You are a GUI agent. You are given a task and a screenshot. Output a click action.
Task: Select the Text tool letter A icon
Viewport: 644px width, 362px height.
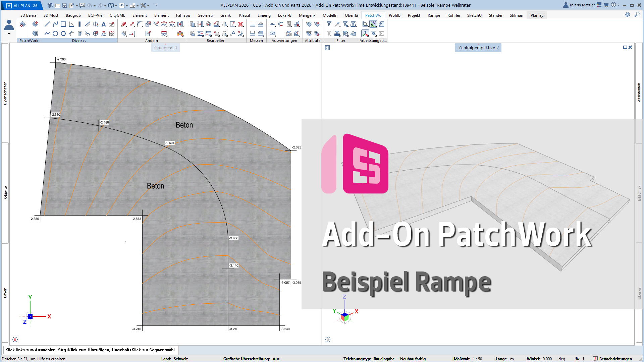tap(104, 24)
